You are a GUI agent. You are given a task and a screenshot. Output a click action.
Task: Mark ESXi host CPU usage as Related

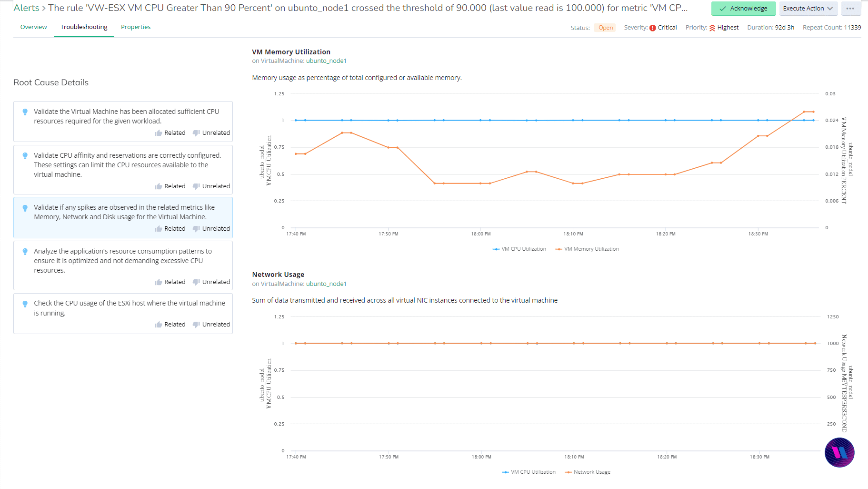pos(170,325)
